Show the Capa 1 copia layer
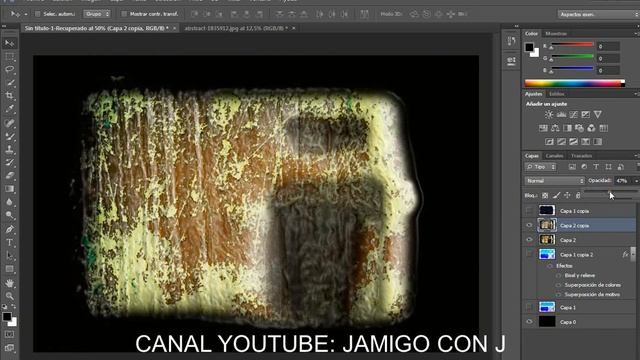 point(529,211)
